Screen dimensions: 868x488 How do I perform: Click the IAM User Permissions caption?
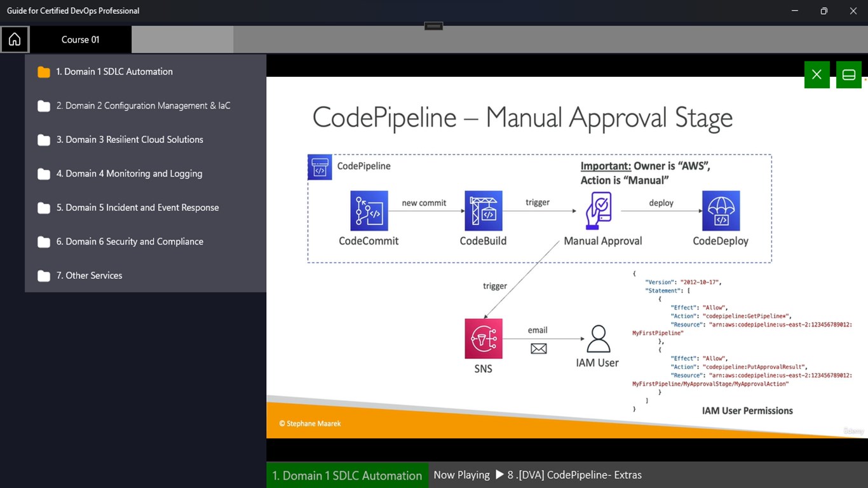click(x=747, y=410)
